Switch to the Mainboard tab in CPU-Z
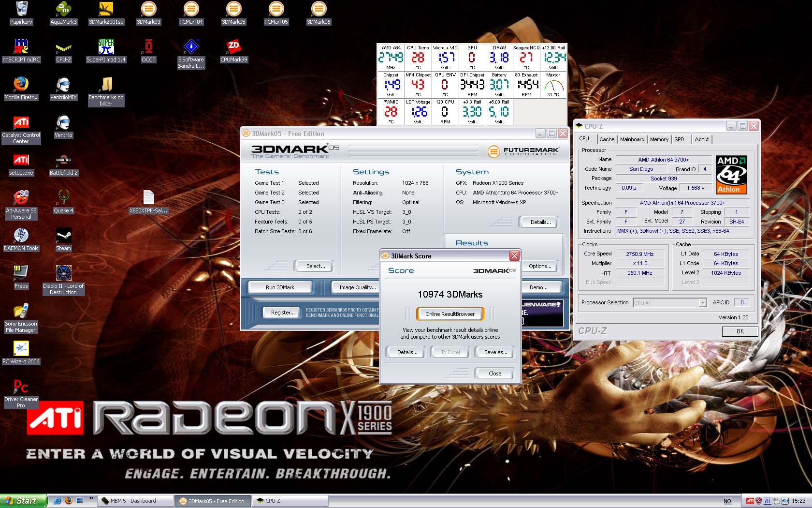Viewport: 812px width, 508px height. tap(632, 139)
